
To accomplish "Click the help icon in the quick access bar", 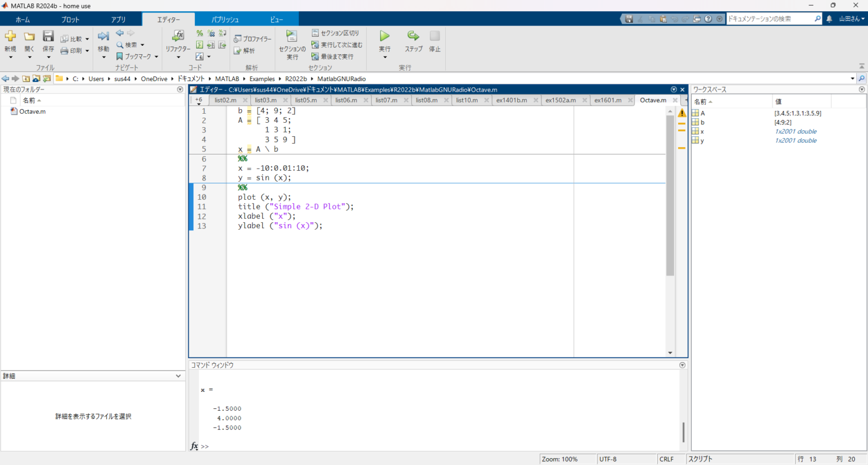I will coord(708,18).
